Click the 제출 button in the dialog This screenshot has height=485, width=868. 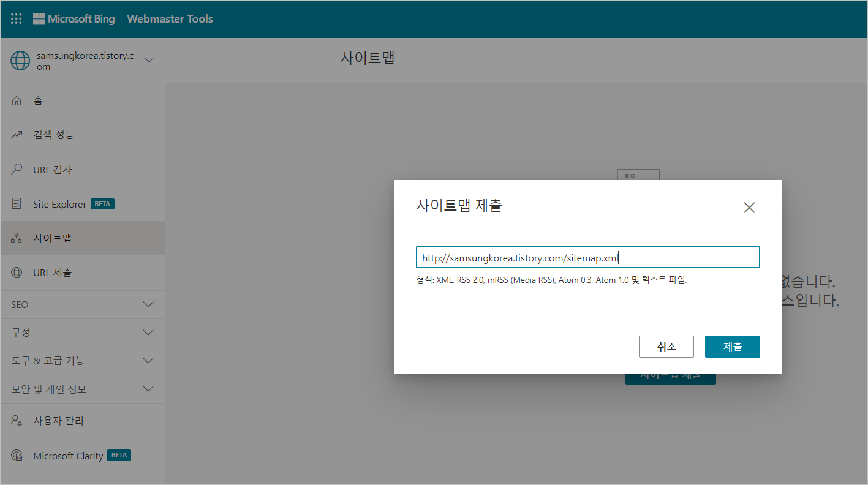click(733, 347)
